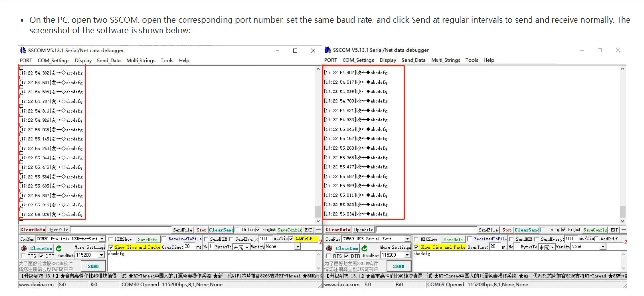644x296 pixels.
Task: Click the SSCOM app icon in the right window's title bar
Action: tap(328, 50)
